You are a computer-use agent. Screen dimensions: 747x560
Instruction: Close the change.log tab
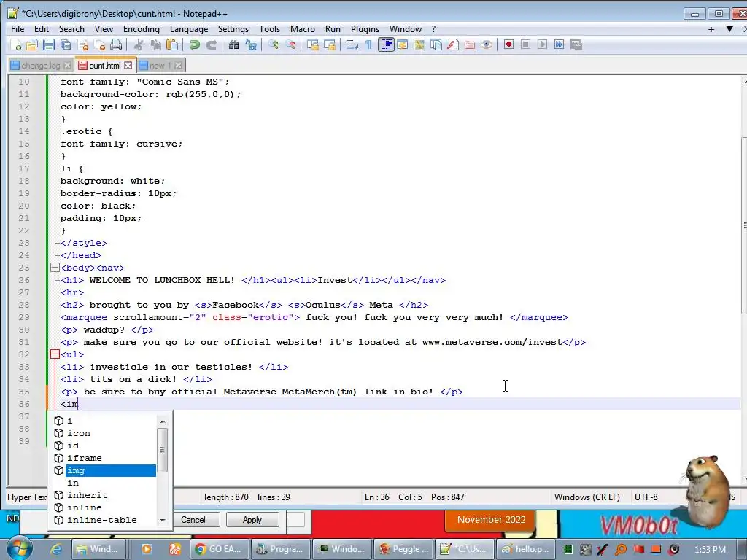pyautogui.click(x=67, y=65)
